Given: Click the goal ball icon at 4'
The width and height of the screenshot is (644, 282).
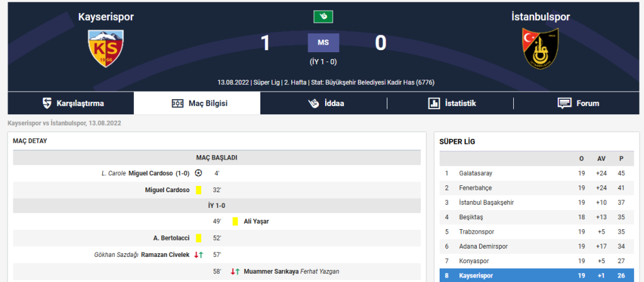Looking at the screenshot, I should 199,173.
